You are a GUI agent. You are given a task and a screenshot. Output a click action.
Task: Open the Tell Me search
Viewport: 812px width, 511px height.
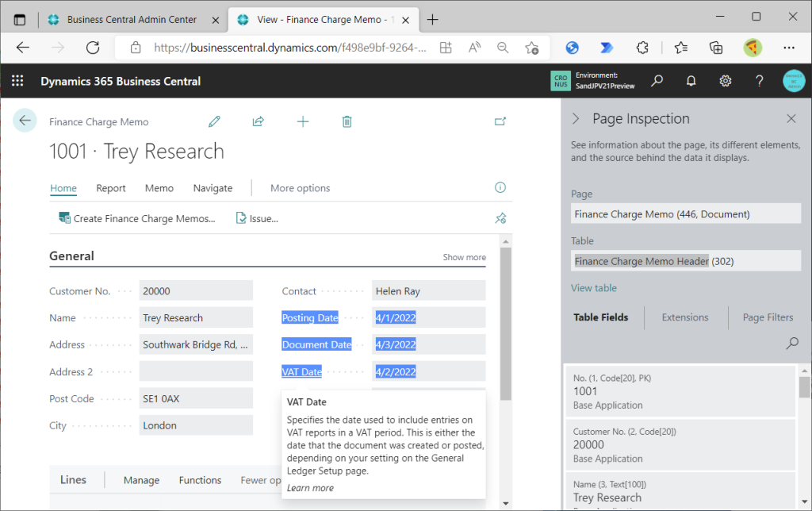pyautogui.click(x=657, y=81)
